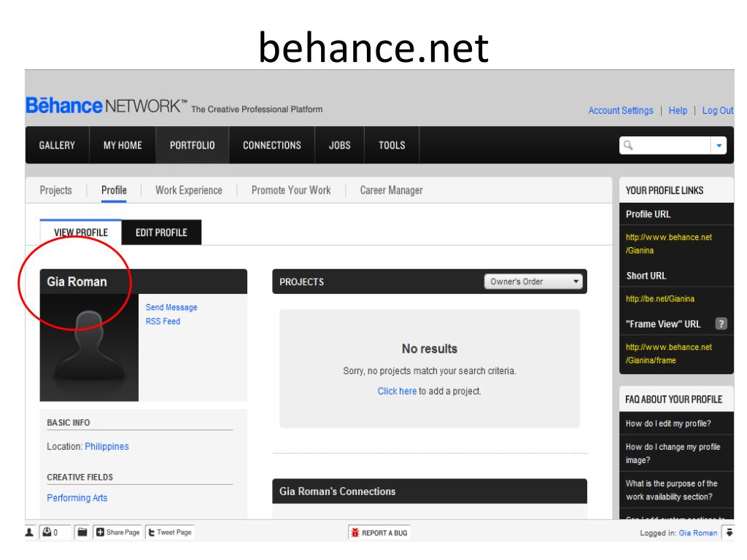Click the Philippines location link

click(107, 447)
